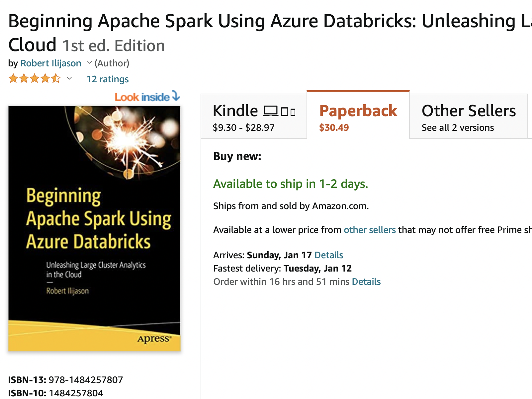The height and width of the screenshot is (399, 532).
Task: Click the Paperback price $30.49
Action: [x=334, y=127]
